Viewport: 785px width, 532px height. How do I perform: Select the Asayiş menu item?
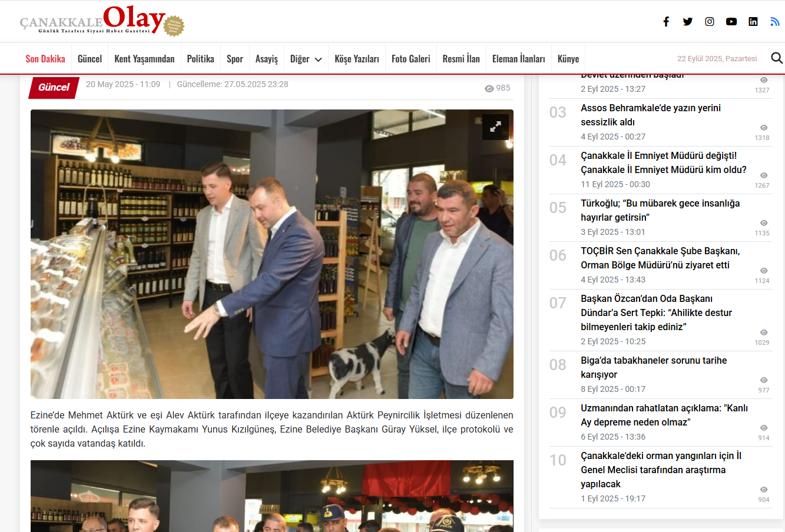point(267,59)
